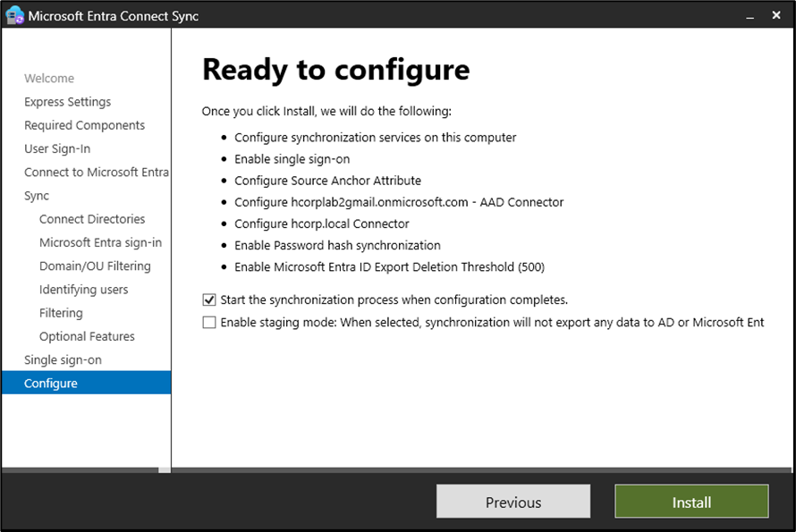Select Identifying users sub-step
796x532 pixels.
(83, 290)
